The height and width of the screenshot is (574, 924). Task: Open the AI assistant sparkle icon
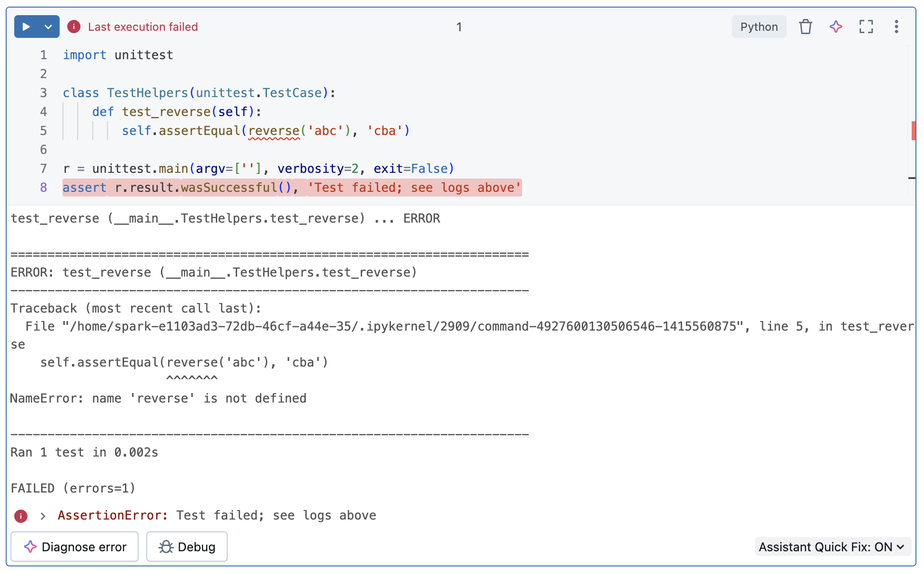pos(835,27)
